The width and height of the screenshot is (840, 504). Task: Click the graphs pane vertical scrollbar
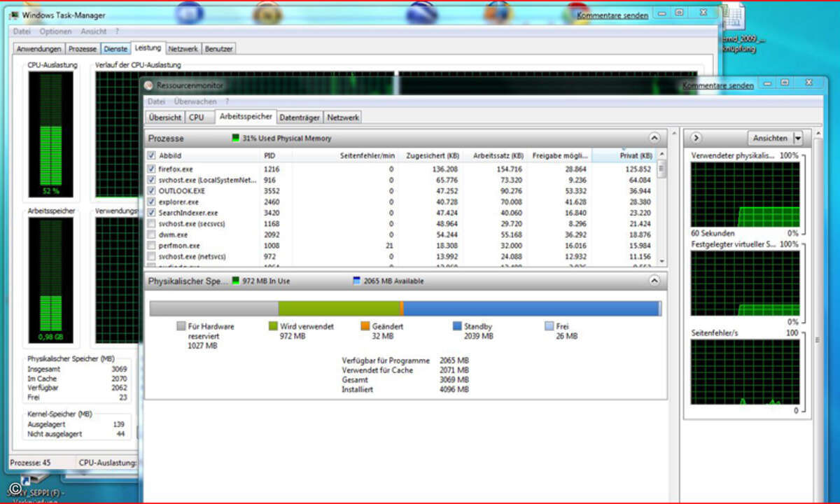816,315
